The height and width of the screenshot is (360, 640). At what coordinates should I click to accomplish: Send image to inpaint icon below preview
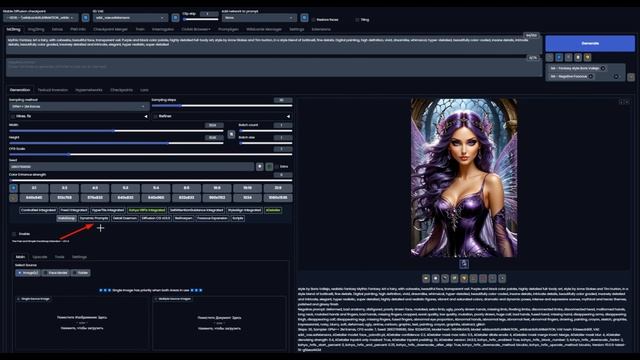click(x=464, y=278)
